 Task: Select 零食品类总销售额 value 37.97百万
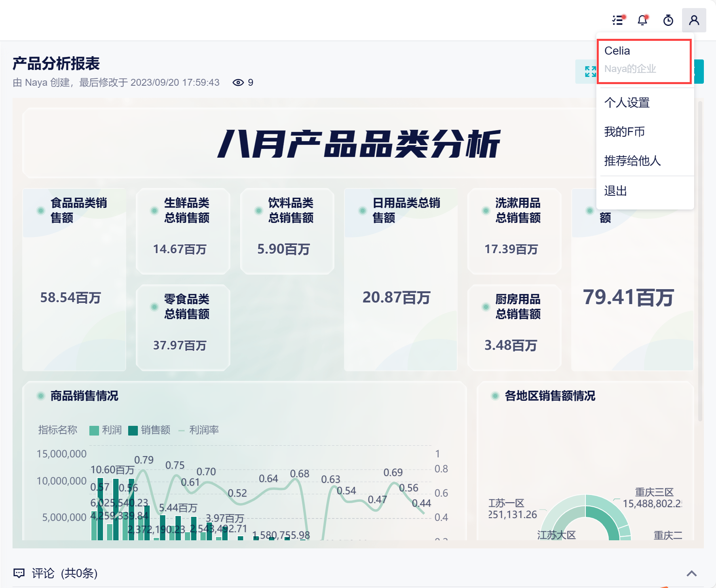[180, 345]
